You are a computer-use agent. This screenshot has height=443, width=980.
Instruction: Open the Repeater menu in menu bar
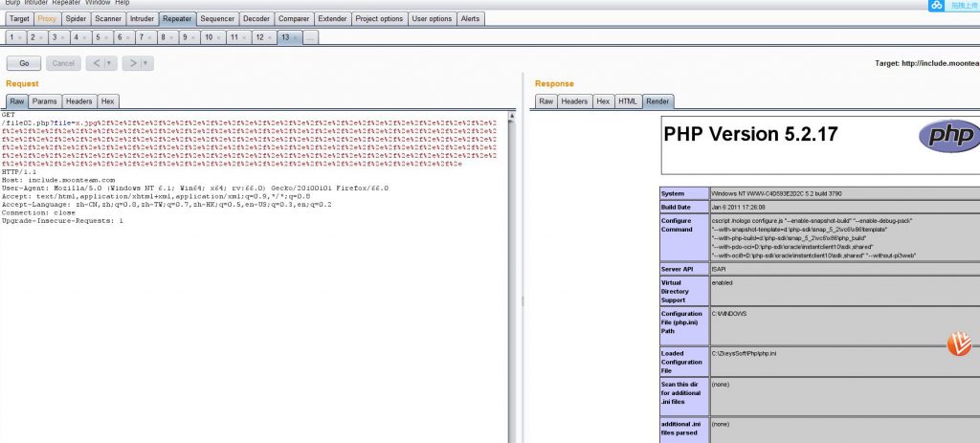point(66,3)
